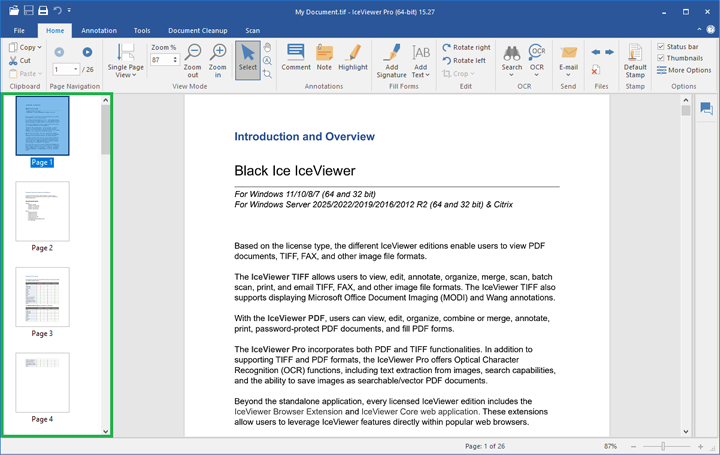
Task: Click the thumbnail panel scroll-down arrow
Action: 106,431
